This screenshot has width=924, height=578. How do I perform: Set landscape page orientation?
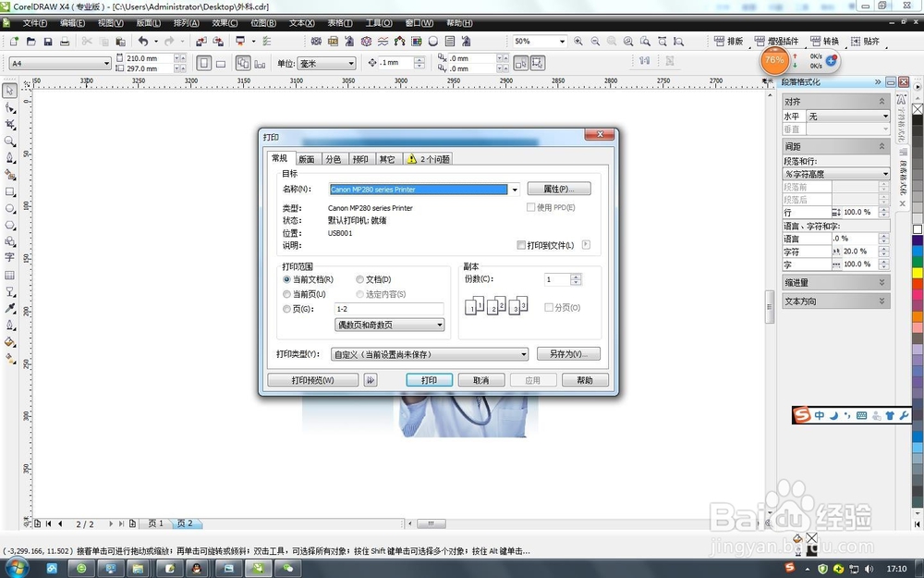point(221,64)
